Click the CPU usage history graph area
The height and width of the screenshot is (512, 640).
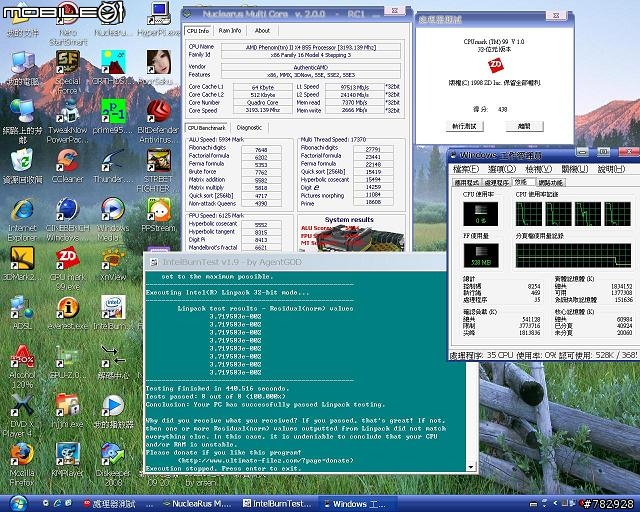(x=573, y=214)
